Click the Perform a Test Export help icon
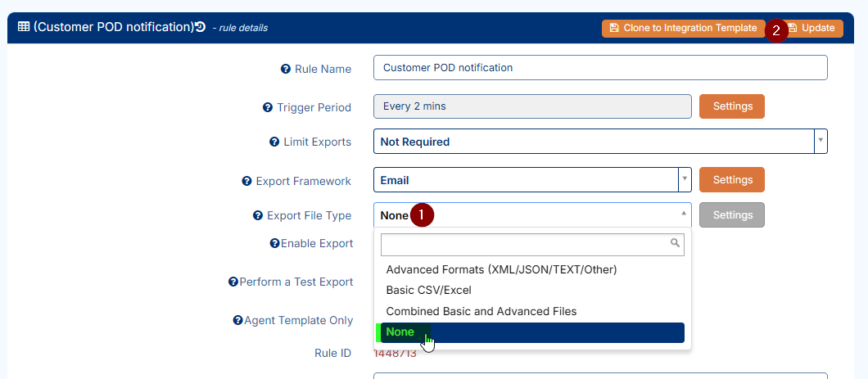Screen dimensions: 868x379 [x=233, y=282]
